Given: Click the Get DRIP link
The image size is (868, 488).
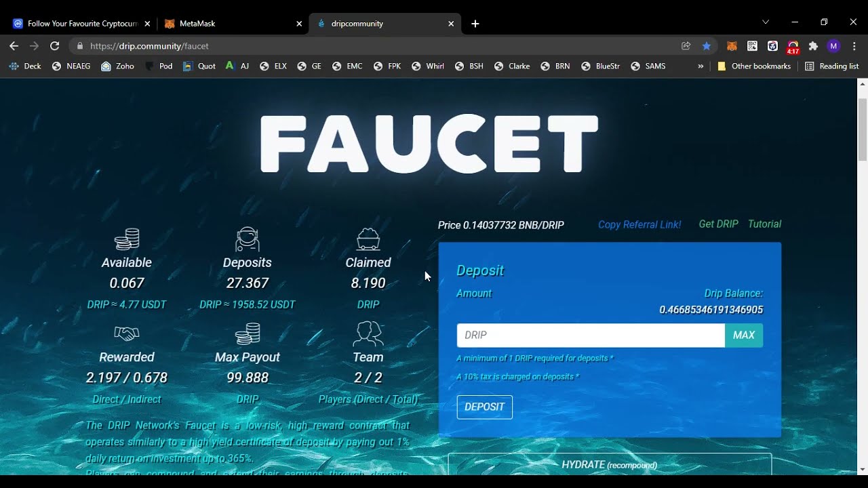Looking at the screenshot, I should 718,224.
